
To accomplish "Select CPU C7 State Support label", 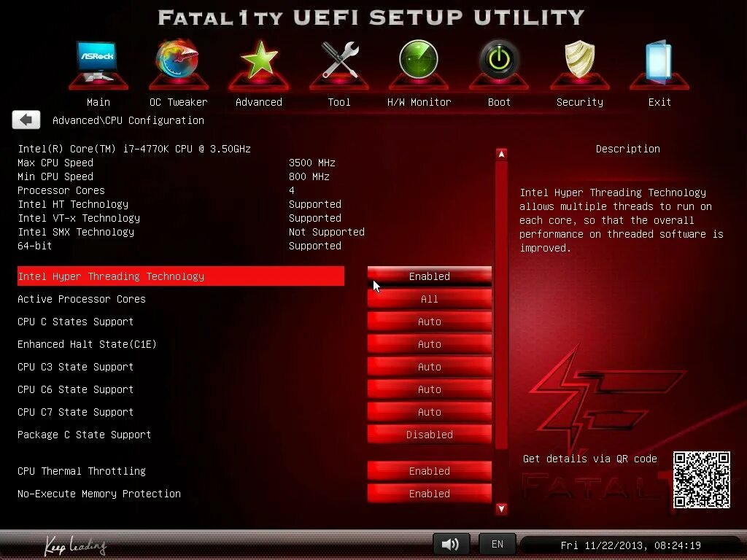I will coord(75,413).
